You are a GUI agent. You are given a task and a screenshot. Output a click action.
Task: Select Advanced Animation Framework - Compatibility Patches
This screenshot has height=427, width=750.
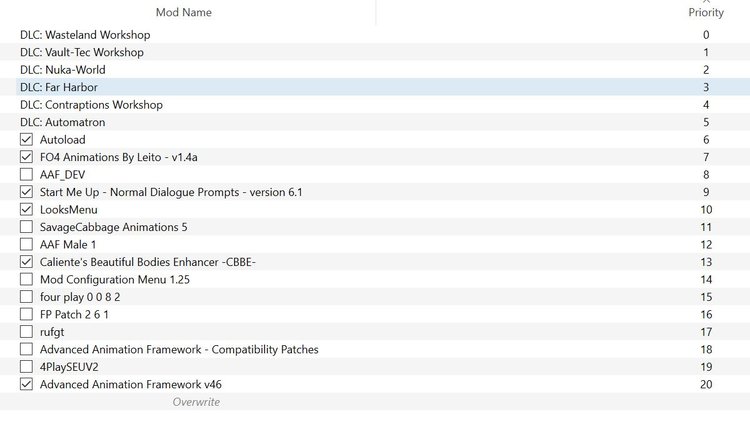179,349
